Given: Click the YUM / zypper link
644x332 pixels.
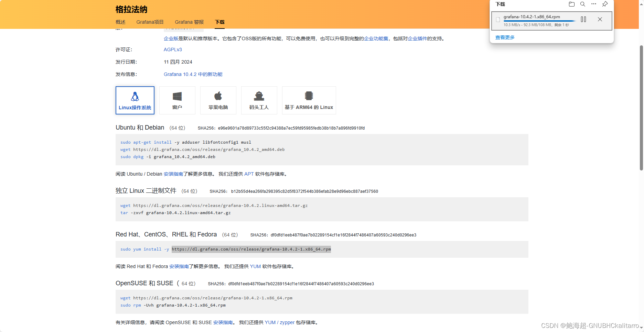Looking at the screenshot, I should [x=280, y=322].
